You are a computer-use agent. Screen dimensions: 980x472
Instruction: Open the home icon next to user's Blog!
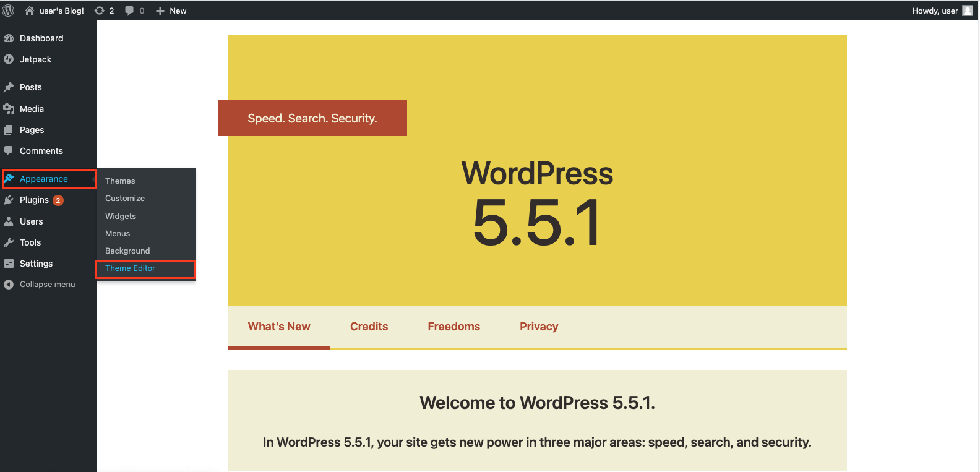[30, 11]
